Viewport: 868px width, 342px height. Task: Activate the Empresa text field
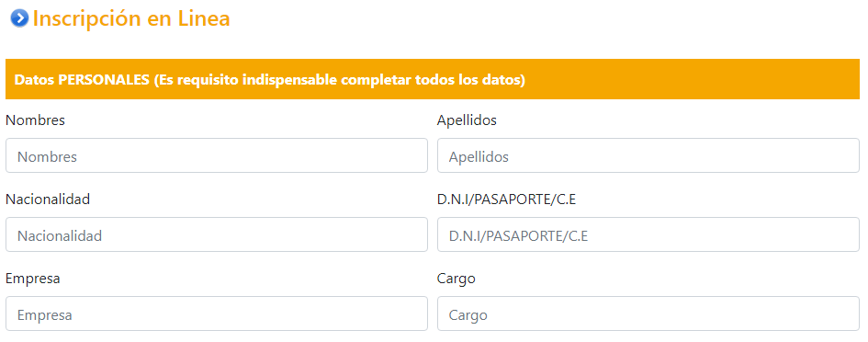coord(217,313)
